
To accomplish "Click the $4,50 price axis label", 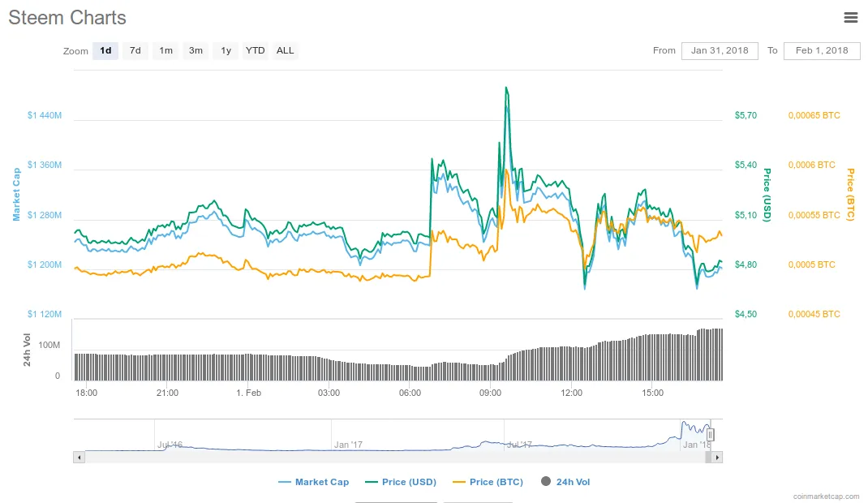I will 746,314.
